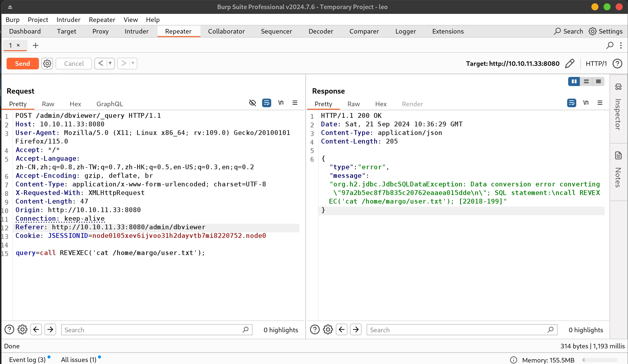Click the tab search magnifier icon
Screen dimensions: 628x364
[x=610, y=45]
